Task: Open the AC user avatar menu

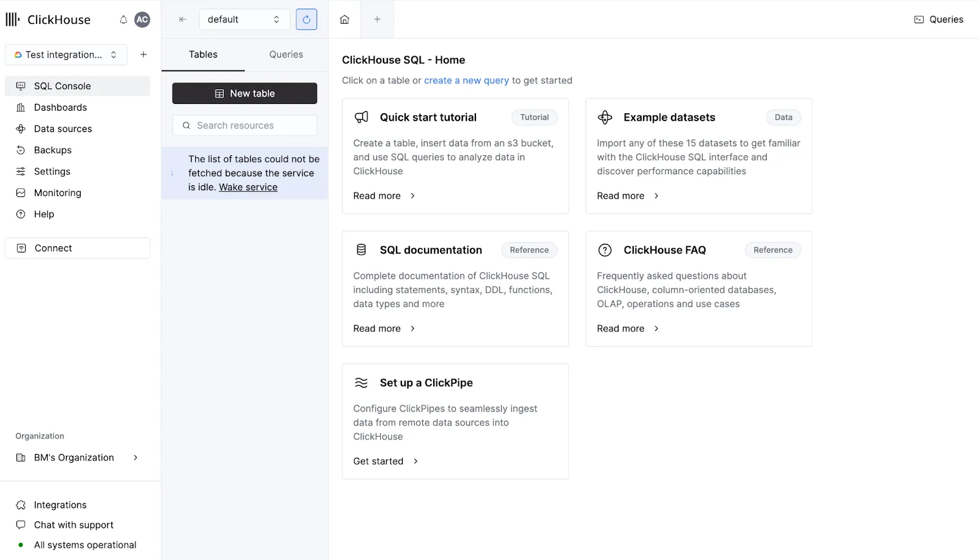Action: [x=142, y=20]
